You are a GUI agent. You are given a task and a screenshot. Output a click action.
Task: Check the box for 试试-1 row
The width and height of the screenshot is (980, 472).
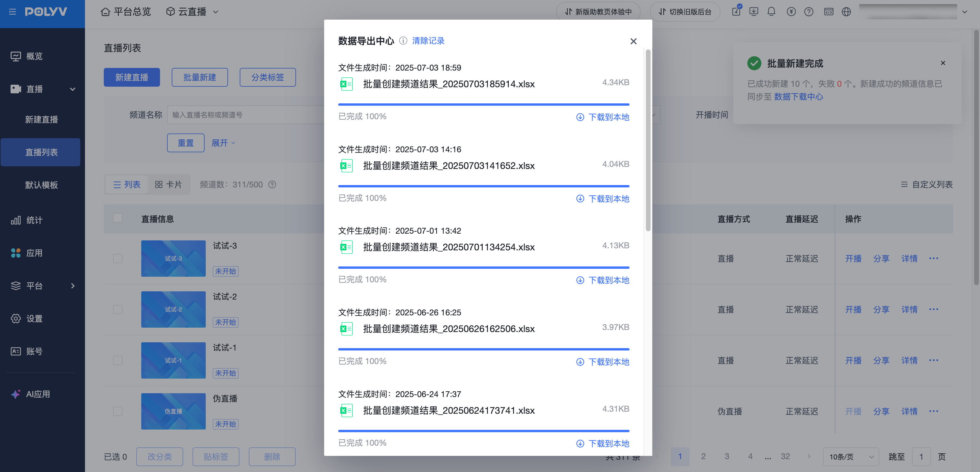click(118, 360)
